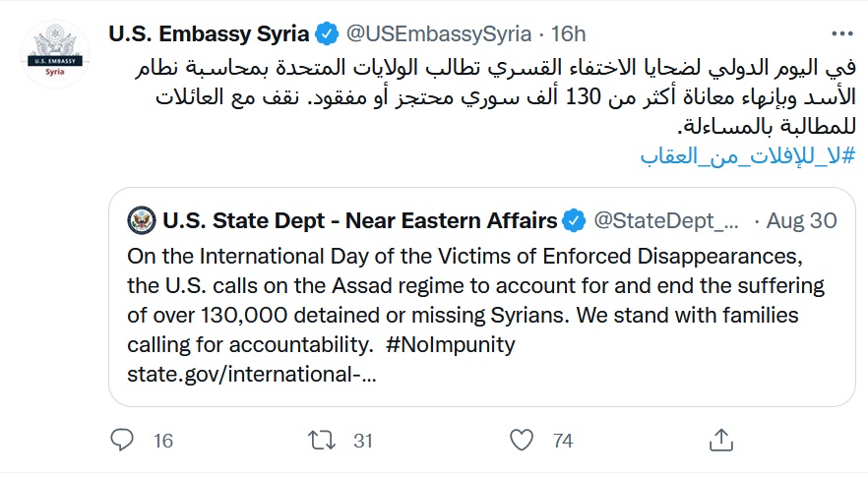Open U.S. Embassy Syria profile picture

pyautogui.click(x=55, y=54)
